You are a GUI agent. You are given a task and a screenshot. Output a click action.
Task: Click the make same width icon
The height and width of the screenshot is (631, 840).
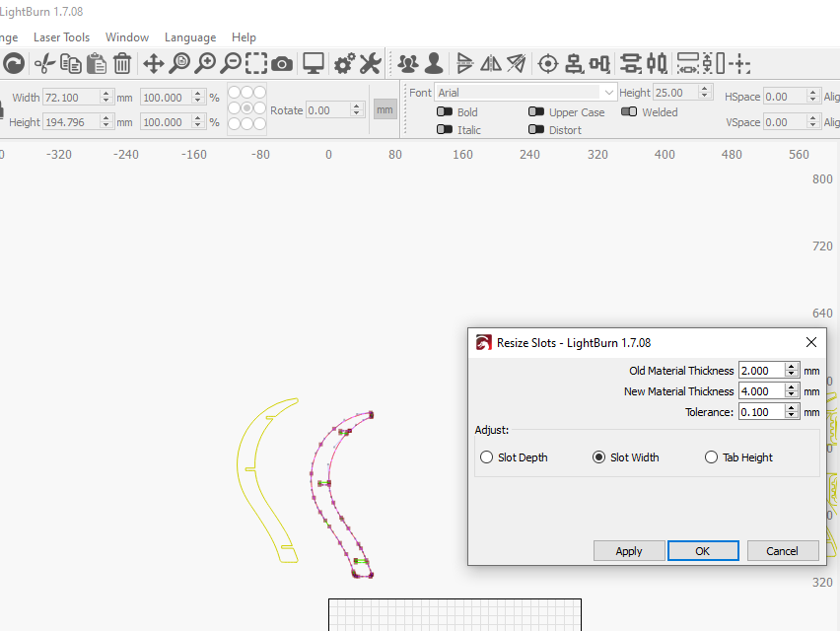point(688,64)
